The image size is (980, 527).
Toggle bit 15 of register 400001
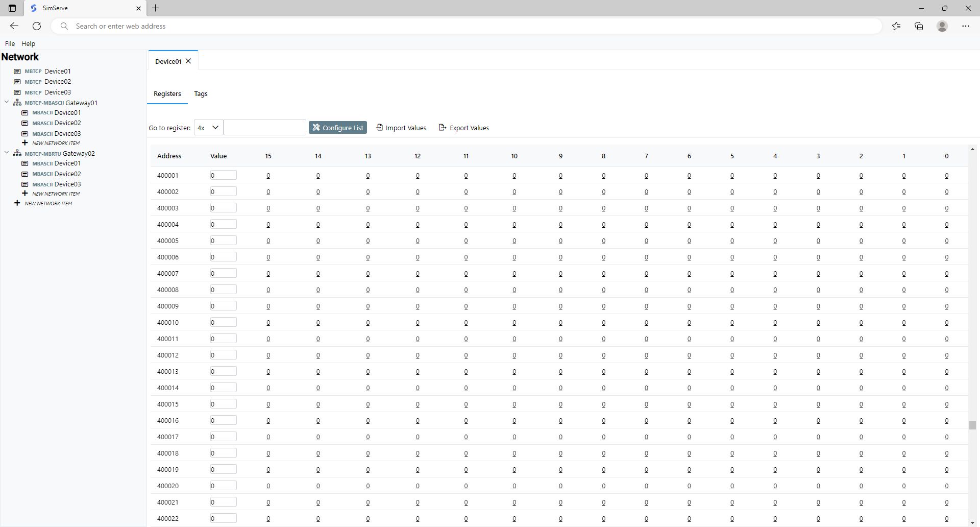(268, 175)
